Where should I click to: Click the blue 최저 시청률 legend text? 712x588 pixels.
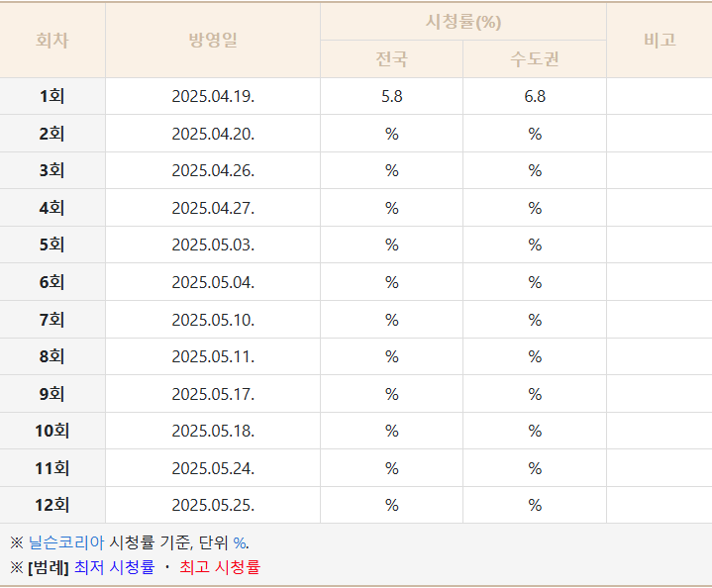pyautogui.click(x=115, y=566)
